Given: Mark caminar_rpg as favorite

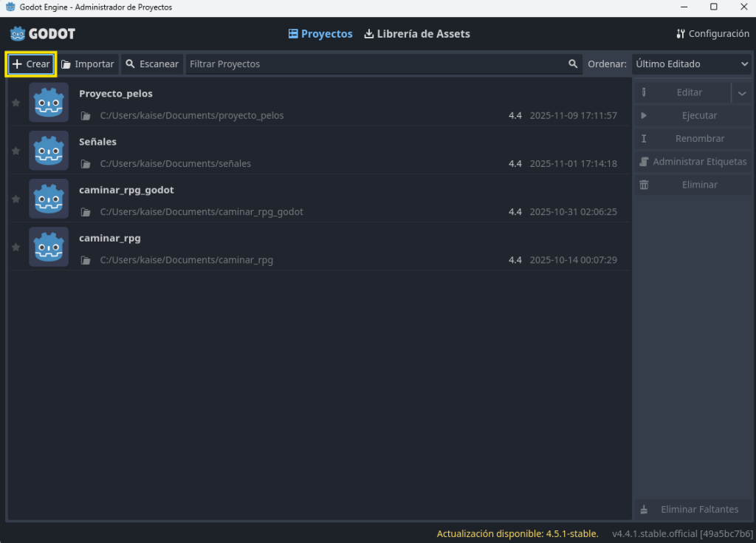Looking at the screenshot, I should [16, 247].
